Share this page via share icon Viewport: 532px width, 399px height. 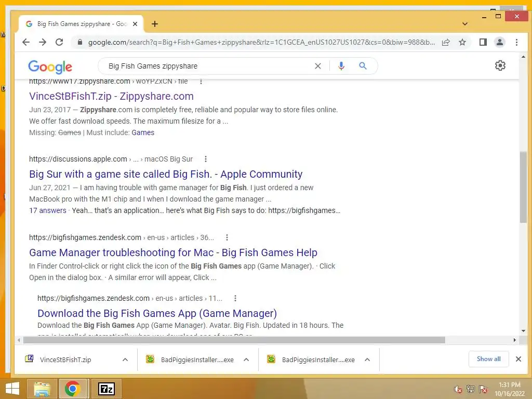[x=446, y=42]
